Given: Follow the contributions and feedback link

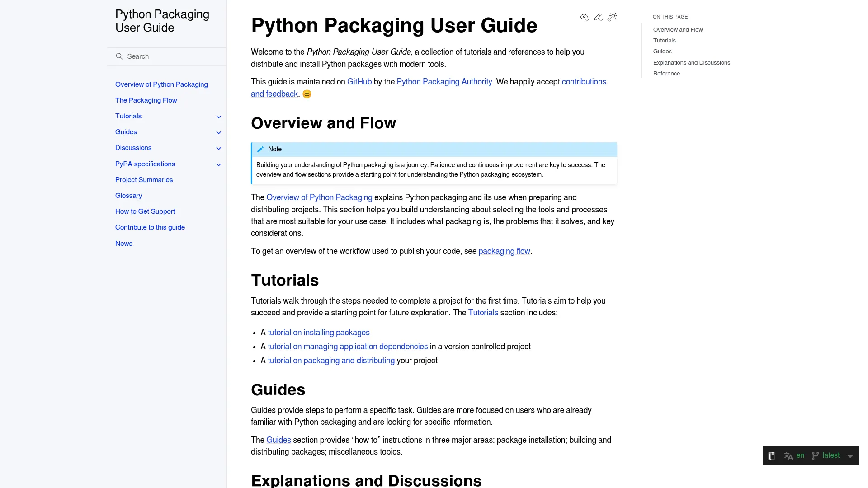Looking at the screenshot, I should [x=584, y=82].
